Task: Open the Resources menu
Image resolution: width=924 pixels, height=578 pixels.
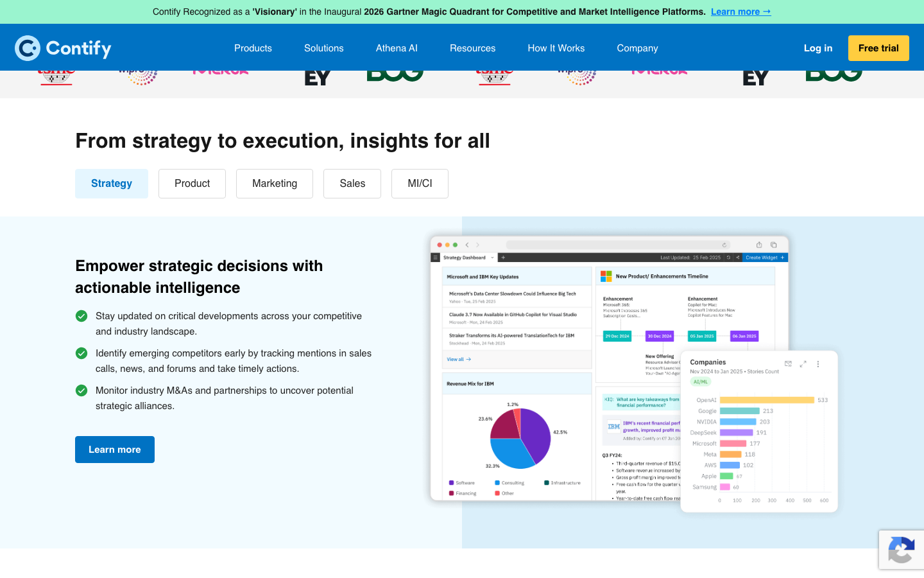Action: [472, 48]
